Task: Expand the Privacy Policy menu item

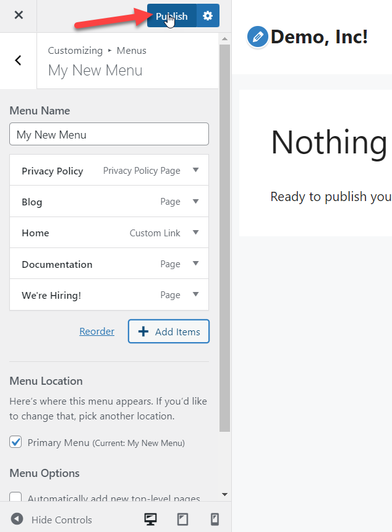Action: pos(195,171)
